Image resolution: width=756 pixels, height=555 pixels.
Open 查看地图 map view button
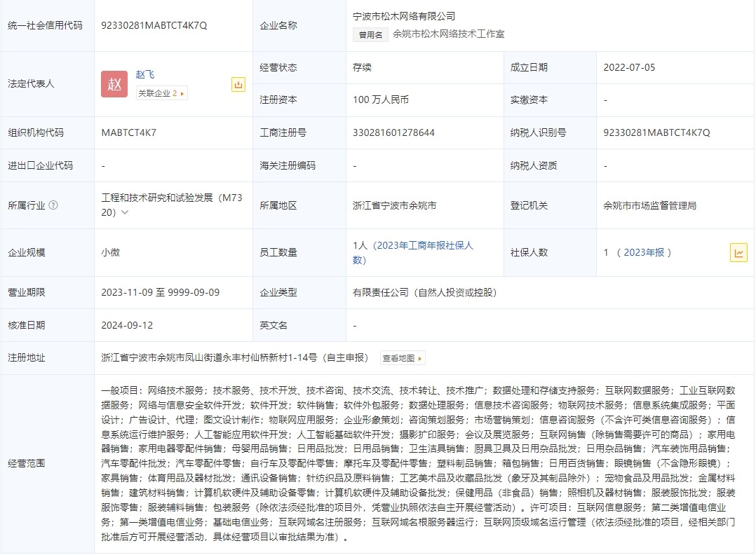[402, 358]
